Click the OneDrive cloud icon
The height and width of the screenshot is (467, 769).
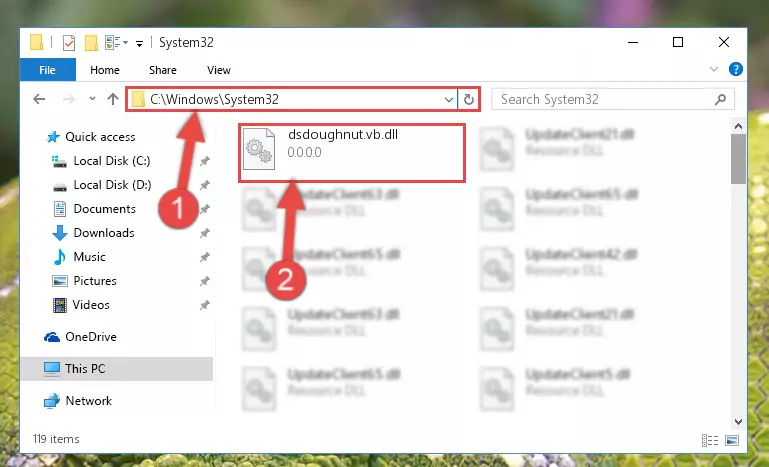coord(52,337)
